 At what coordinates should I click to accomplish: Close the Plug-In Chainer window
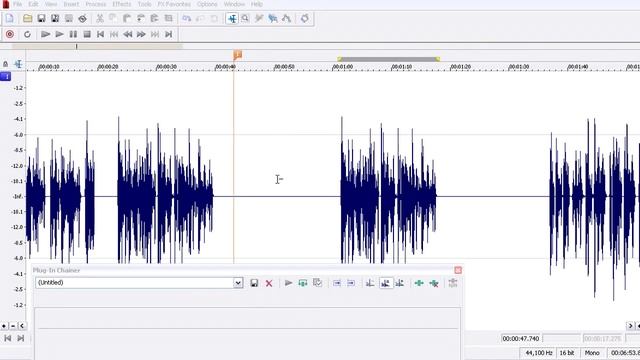(x=458, y=270)
